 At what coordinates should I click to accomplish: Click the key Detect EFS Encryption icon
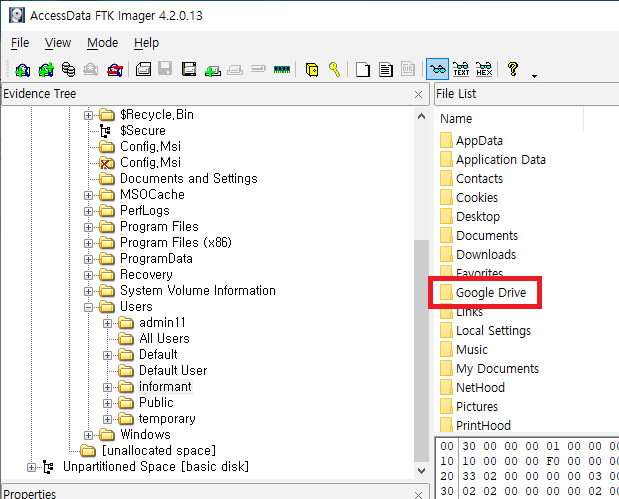coord(334,69)
